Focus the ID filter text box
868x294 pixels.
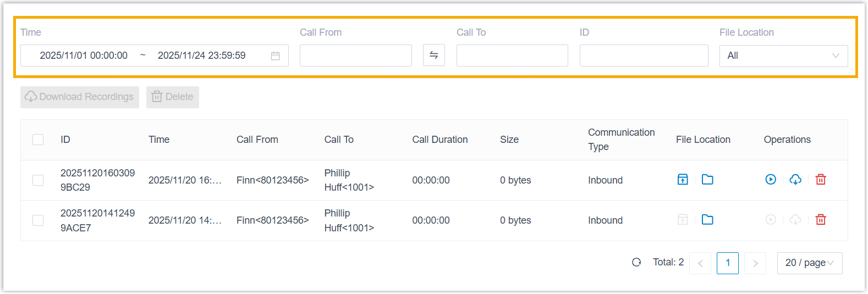tap(644, 56)
